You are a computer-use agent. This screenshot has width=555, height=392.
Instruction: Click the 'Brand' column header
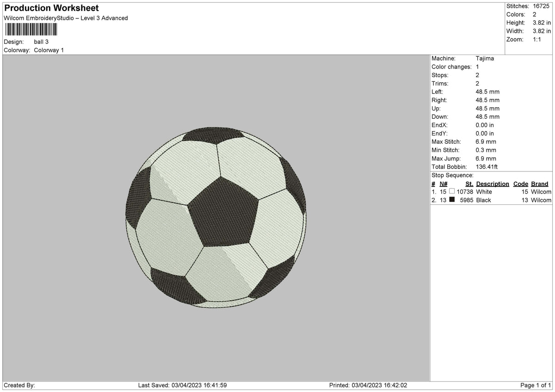[539, 184]
